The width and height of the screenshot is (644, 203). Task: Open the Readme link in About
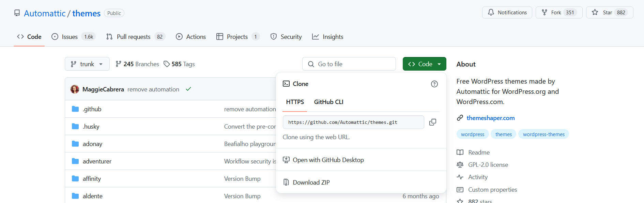(x=479, y=152)
